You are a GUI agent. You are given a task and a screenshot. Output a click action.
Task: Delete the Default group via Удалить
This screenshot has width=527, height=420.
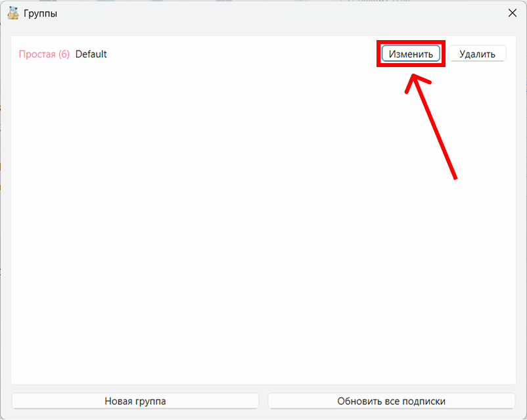pyautogui.click(x=477, y=54)
